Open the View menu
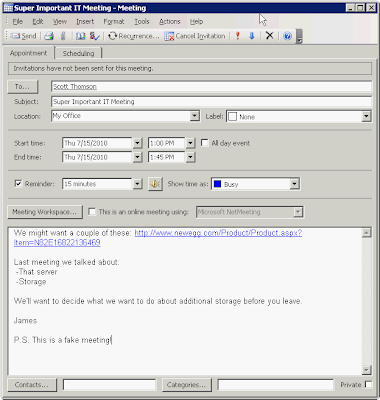The width and height of the screenshot is (380, 400). pyautogui.click(x=60, y=22)
